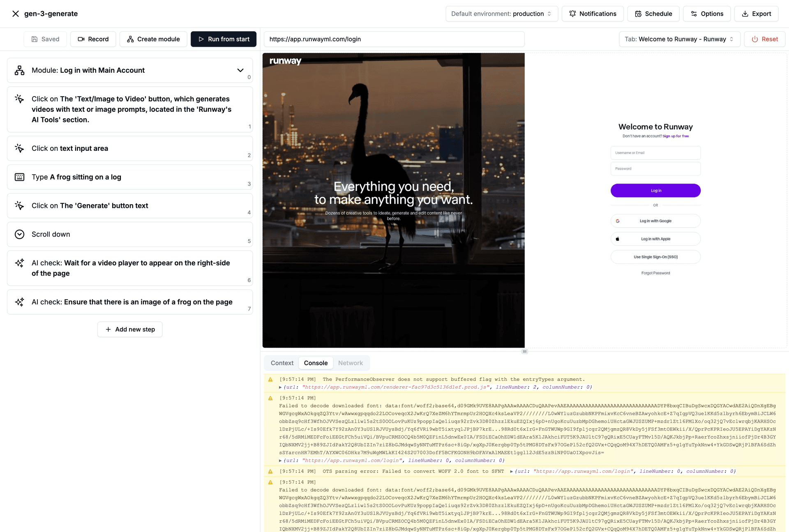Expand the PerformanceObserver warning url object
This screenshot has width=789, height=532.
[280, 387]
